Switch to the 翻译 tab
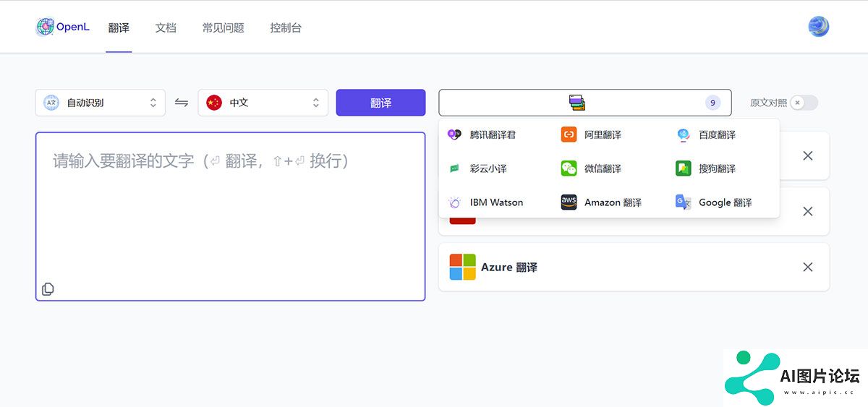The height and width of the screenshot is (407, 868). [119, 28]
